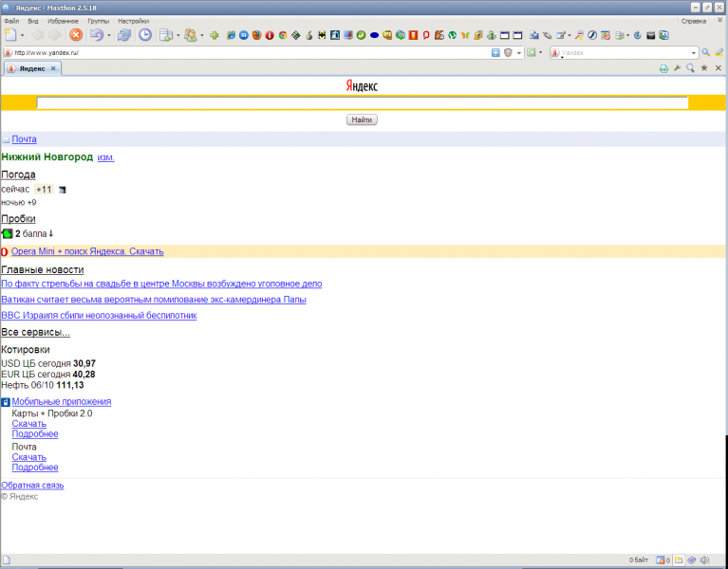Click the Refresh page icon in the toolbar

(x=124, y=35)
